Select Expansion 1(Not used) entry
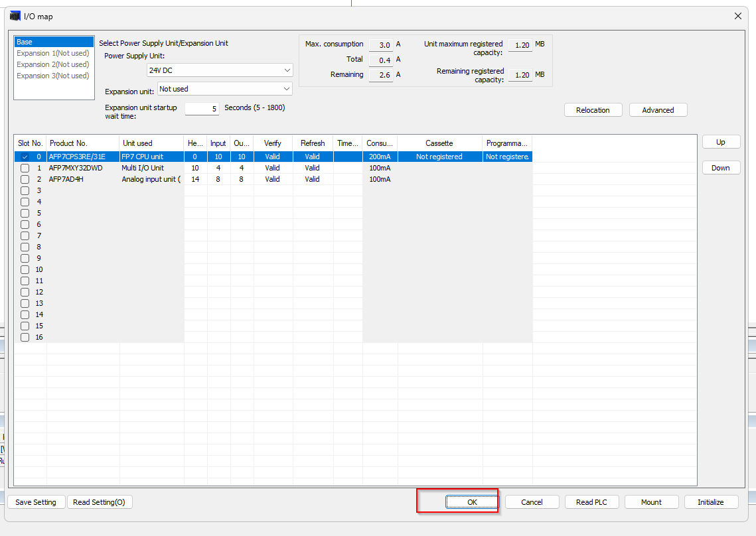 coord(52,53)
